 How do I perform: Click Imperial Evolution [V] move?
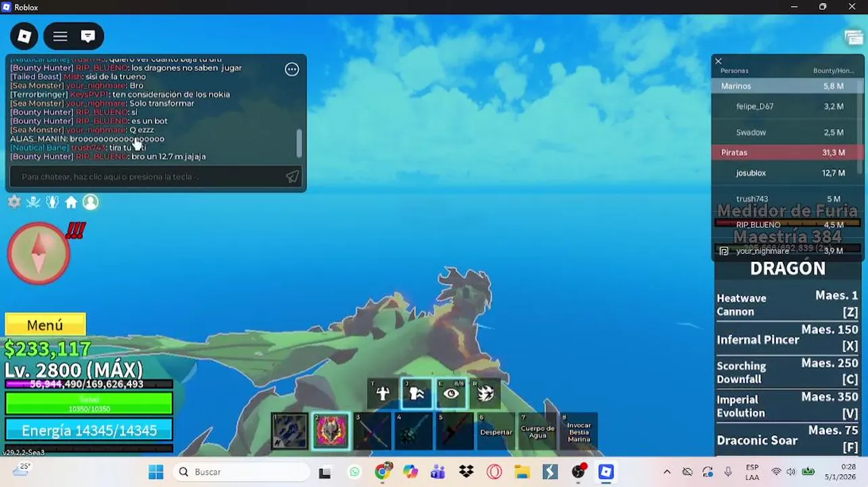[x=788, y=406]
